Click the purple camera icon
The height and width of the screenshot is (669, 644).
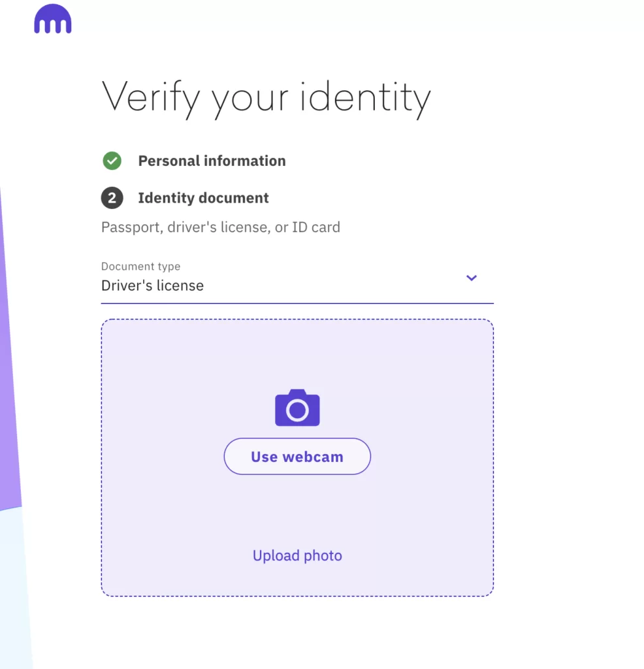(x=297, y=408)
